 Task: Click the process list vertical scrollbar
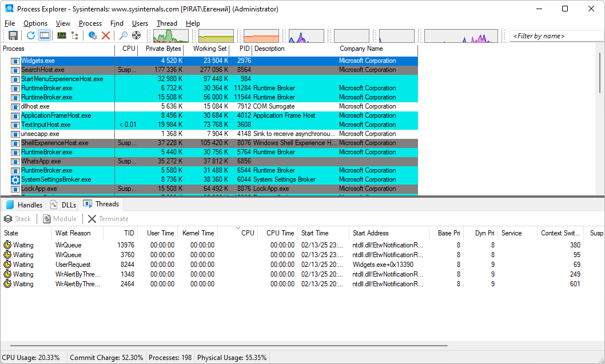600,73
